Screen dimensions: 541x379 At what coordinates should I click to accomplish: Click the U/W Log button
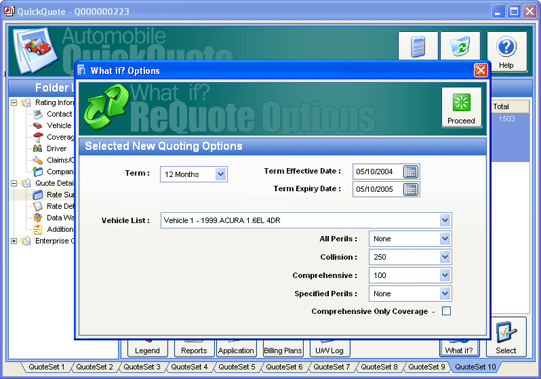[x=329, y=349]
